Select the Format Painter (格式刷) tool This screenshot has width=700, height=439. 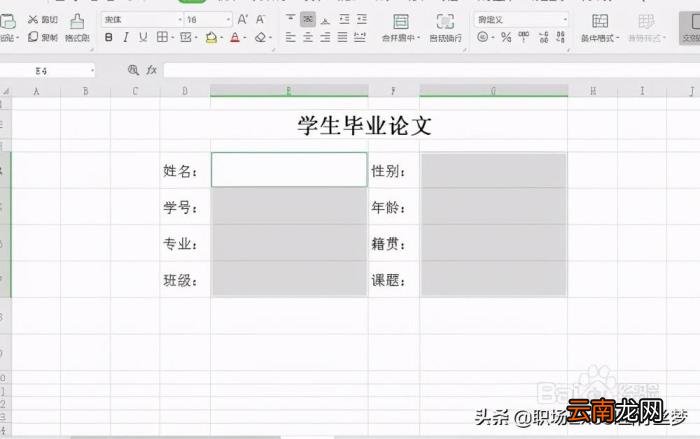pos(77,28)
